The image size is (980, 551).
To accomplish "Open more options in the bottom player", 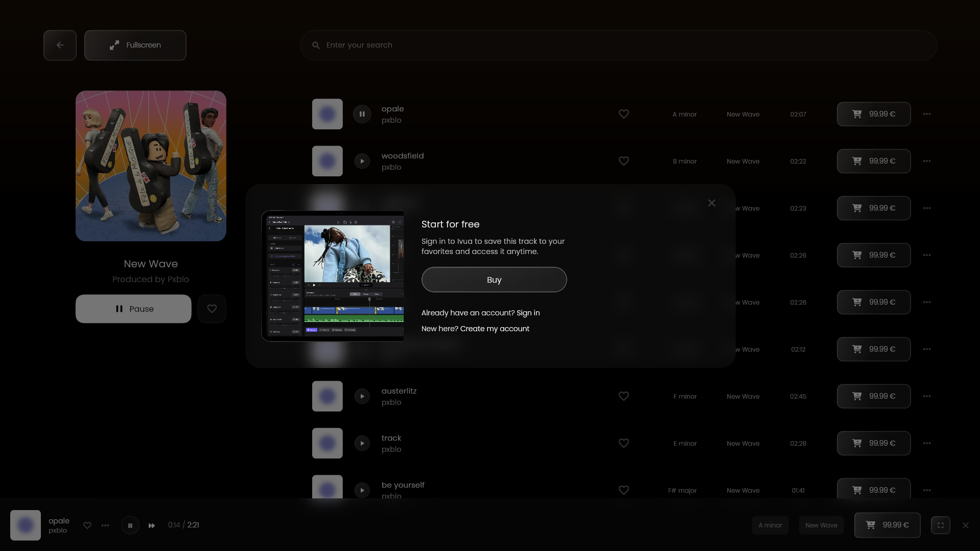I will pyautogui.click(x=105, y=525).
